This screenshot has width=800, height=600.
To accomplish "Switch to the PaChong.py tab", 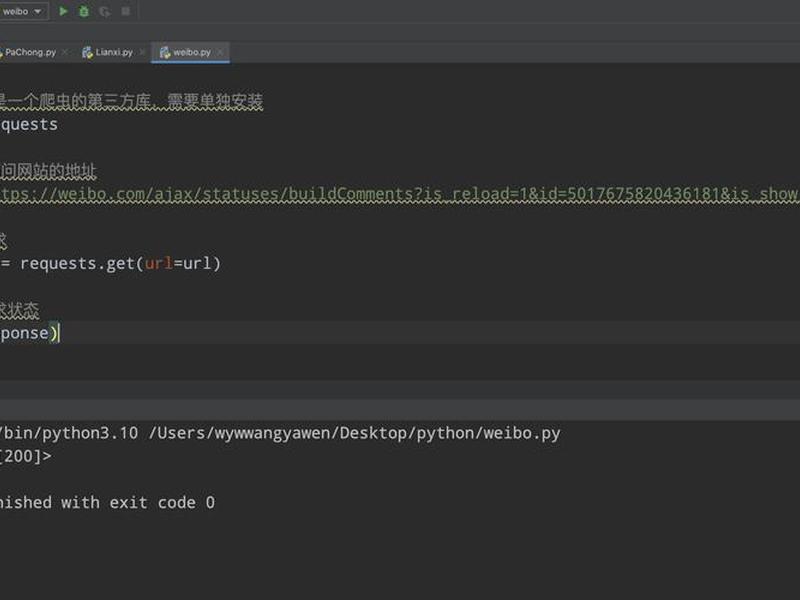I will coord(30,52).
